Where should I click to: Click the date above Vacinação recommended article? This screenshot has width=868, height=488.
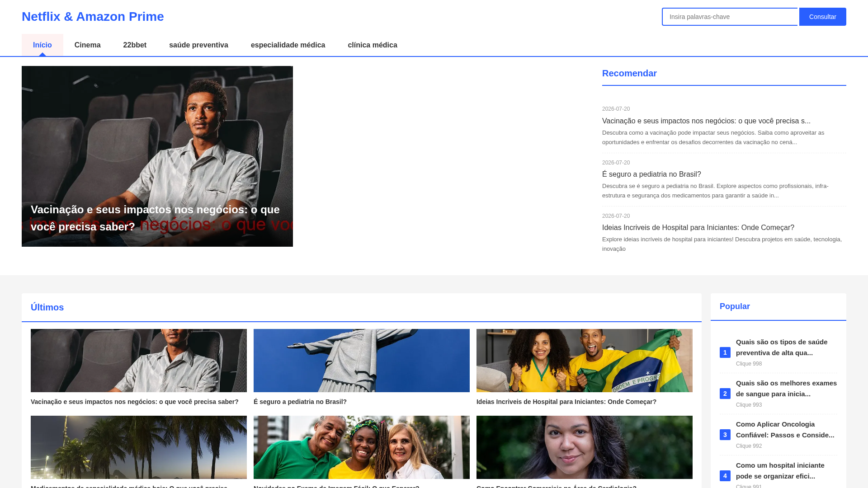(616, 109)
